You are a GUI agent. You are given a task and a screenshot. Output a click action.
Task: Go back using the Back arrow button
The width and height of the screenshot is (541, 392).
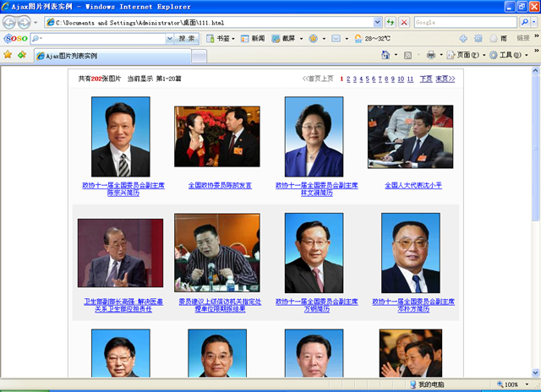point(9,23)
